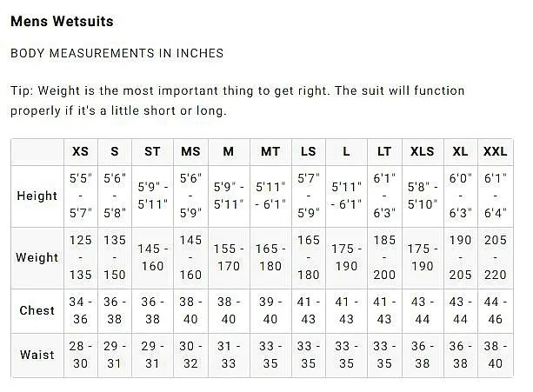Select the Chest row label

37,311
